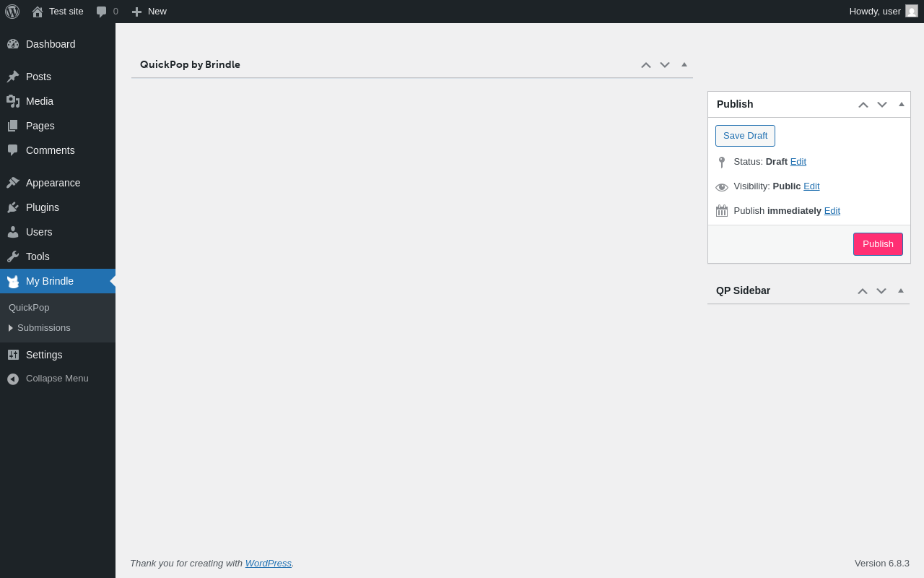The height and width of the screenshot is (578, 924).
Task: Click the Posts pushpin icon
Action: click(x=13, y=77)
